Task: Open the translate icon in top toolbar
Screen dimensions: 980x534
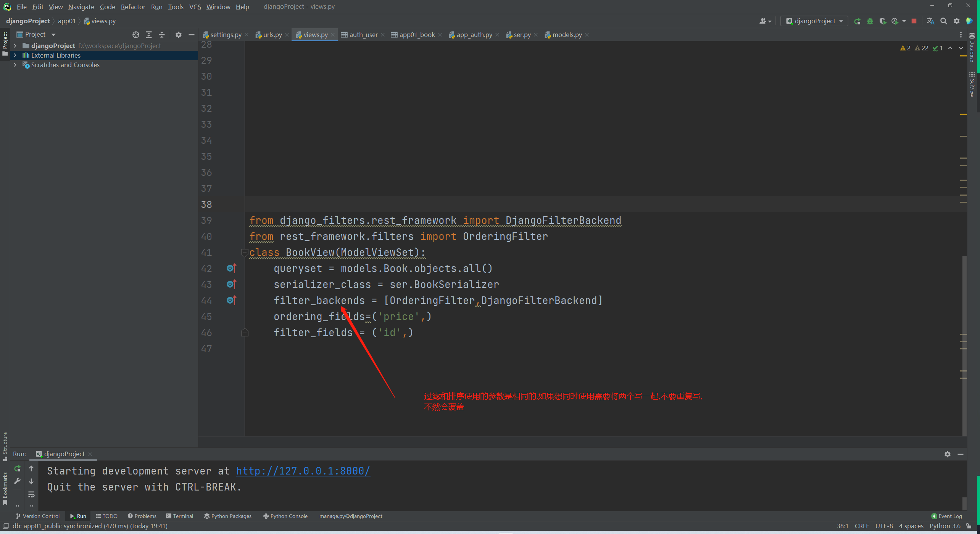Action: pos(930,21)
